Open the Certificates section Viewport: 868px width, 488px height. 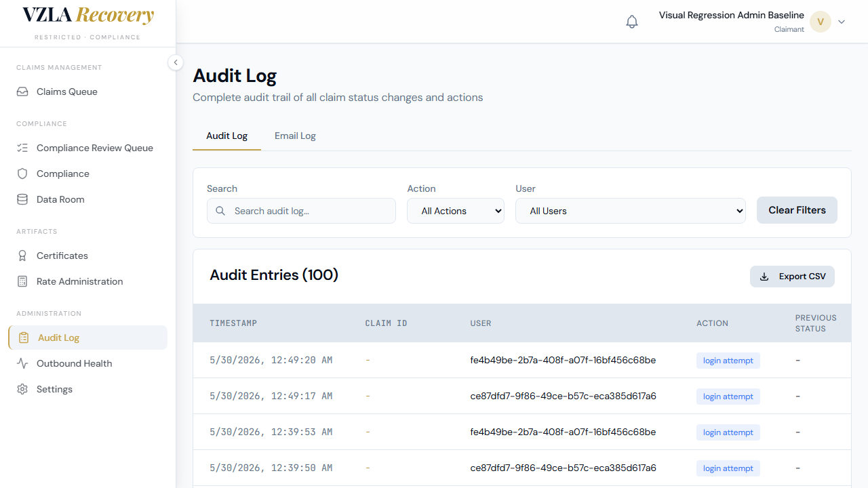point(88,256)
